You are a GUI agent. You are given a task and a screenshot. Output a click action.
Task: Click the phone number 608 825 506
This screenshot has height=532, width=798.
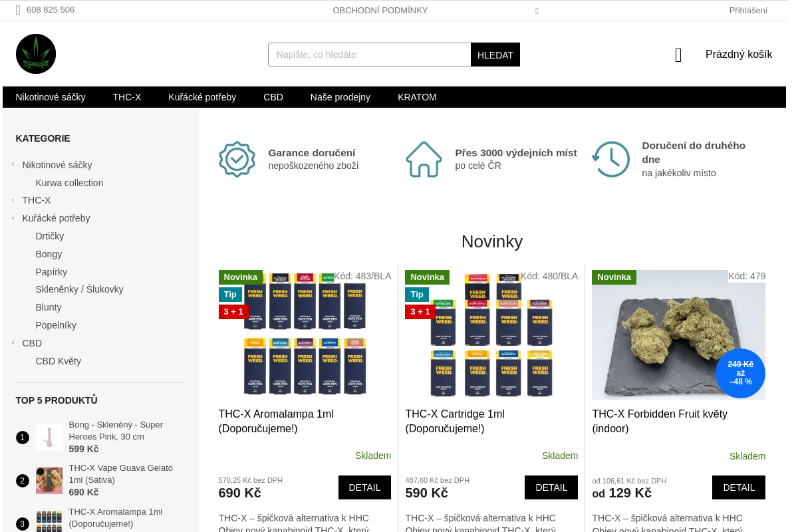(x=51, y=10)
